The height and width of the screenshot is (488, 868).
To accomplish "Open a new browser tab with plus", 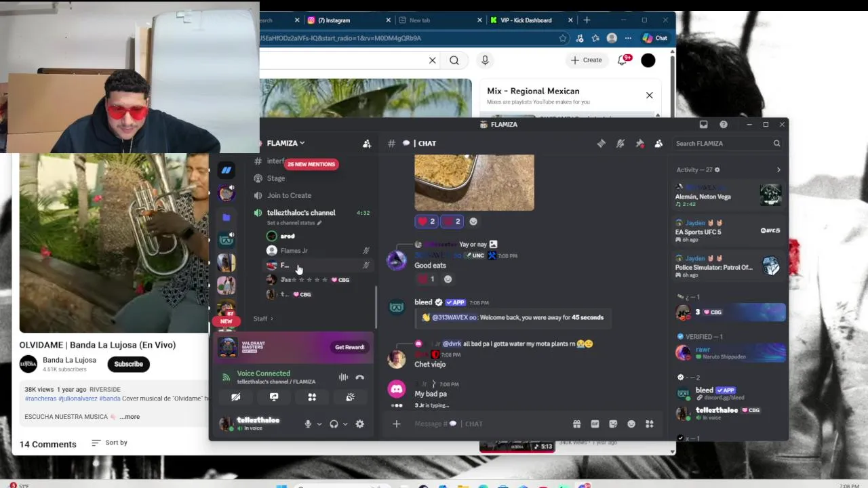I will (587, 20).
